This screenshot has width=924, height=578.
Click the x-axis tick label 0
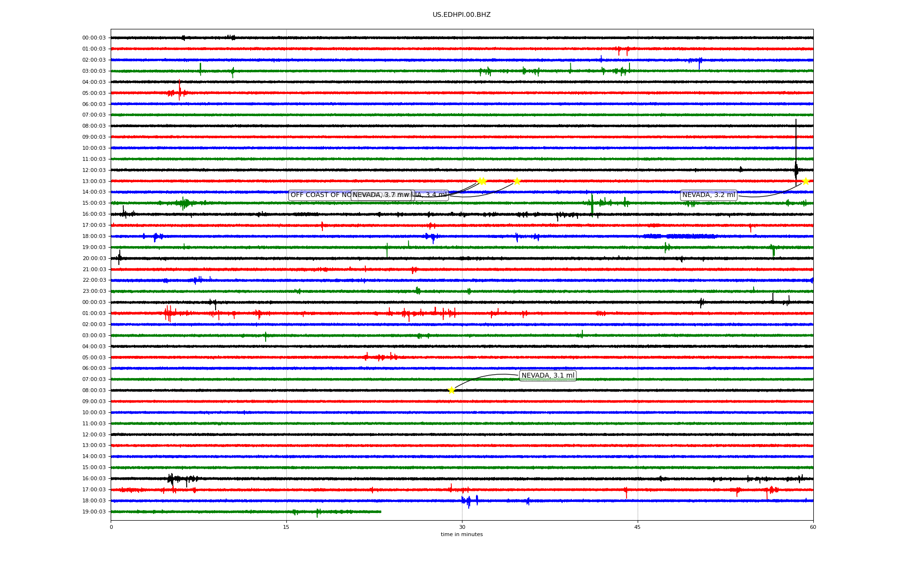pos(111,527)
